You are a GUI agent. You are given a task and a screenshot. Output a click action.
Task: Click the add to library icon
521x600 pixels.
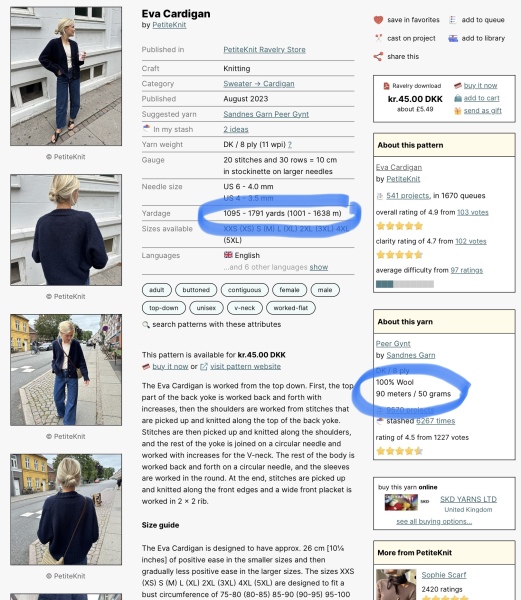click(453, 38)
